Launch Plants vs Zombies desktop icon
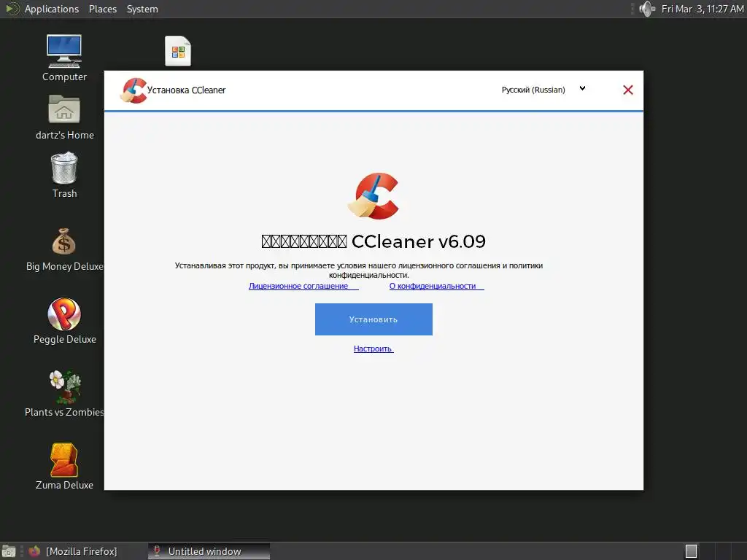This screenshot has height=560, width=747. (x=64, y=394)
